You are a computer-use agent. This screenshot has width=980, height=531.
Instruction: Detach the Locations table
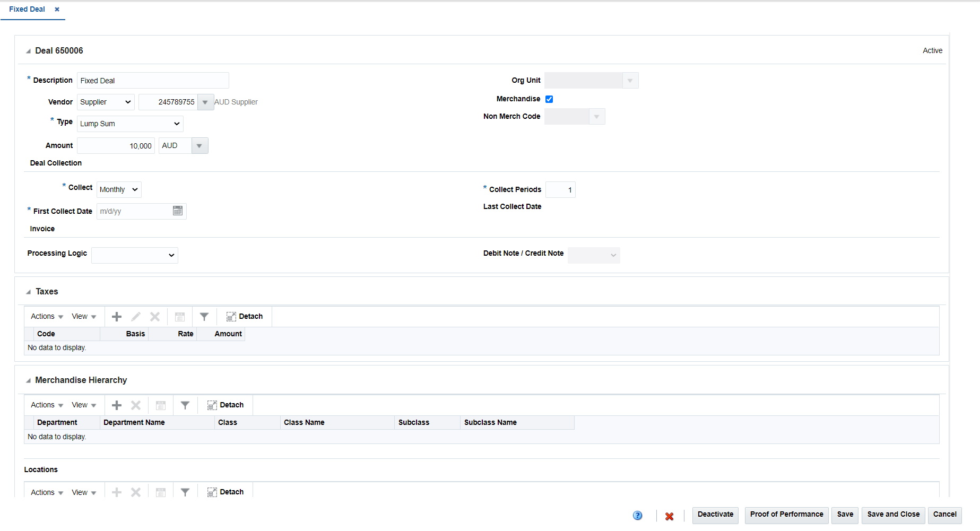226,492
